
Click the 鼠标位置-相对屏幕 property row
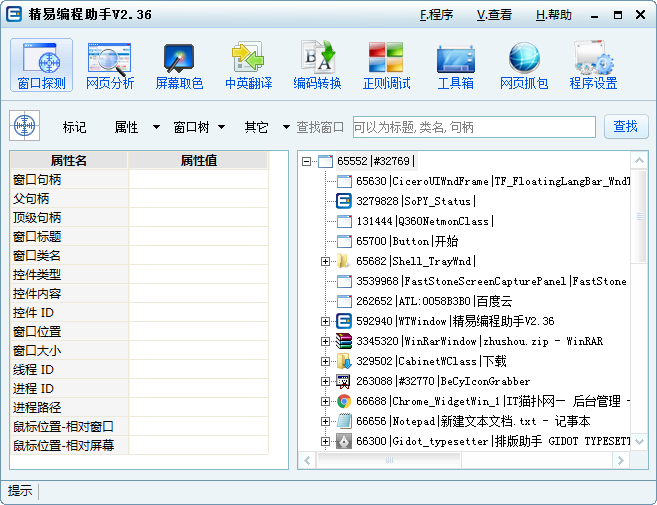pos(139,445)
